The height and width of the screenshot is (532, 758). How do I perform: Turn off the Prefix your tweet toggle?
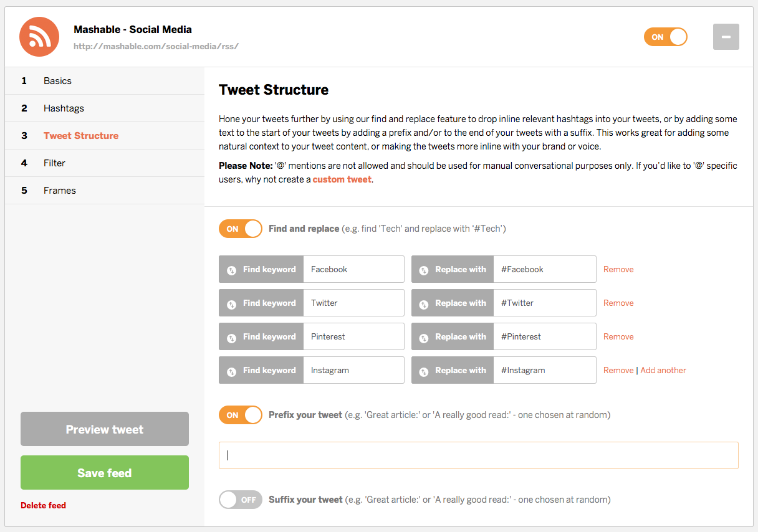[x=240, y=414]
